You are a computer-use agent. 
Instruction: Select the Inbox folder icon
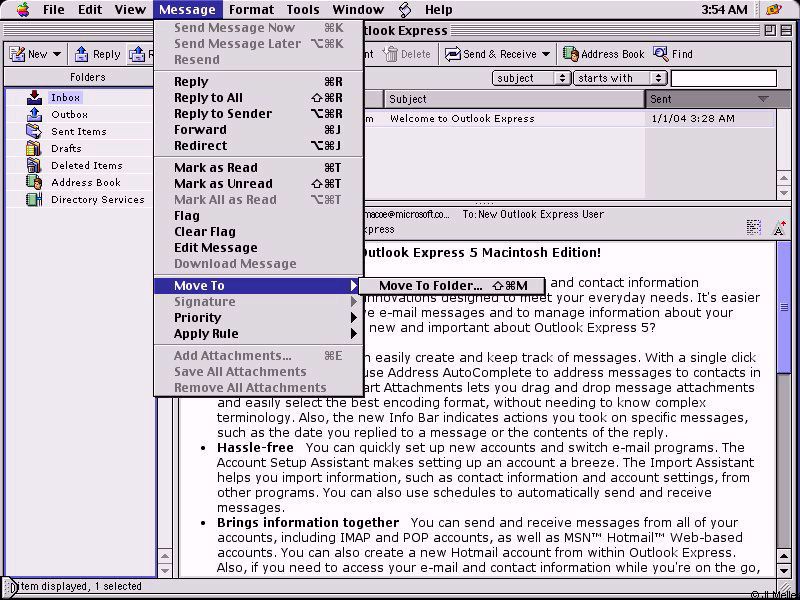pos(34,97)
